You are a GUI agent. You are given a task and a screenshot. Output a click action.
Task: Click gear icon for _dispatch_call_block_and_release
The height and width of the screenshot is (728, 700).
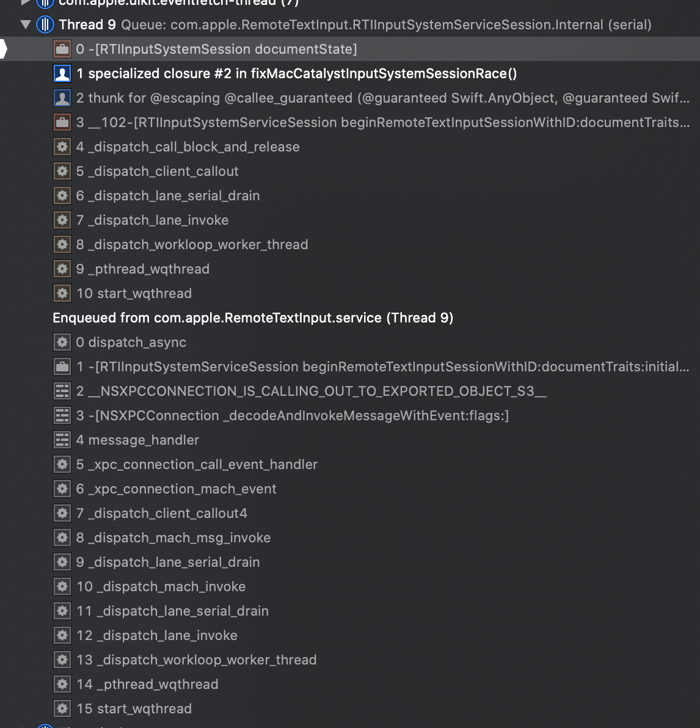click(x=62, y=147)
